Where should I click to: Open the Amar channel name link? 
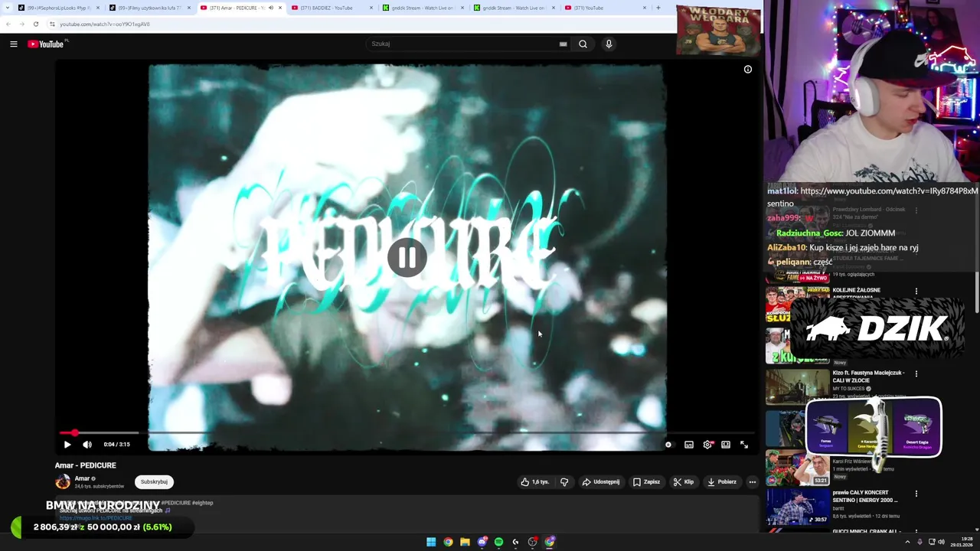(x=82, y=478)
